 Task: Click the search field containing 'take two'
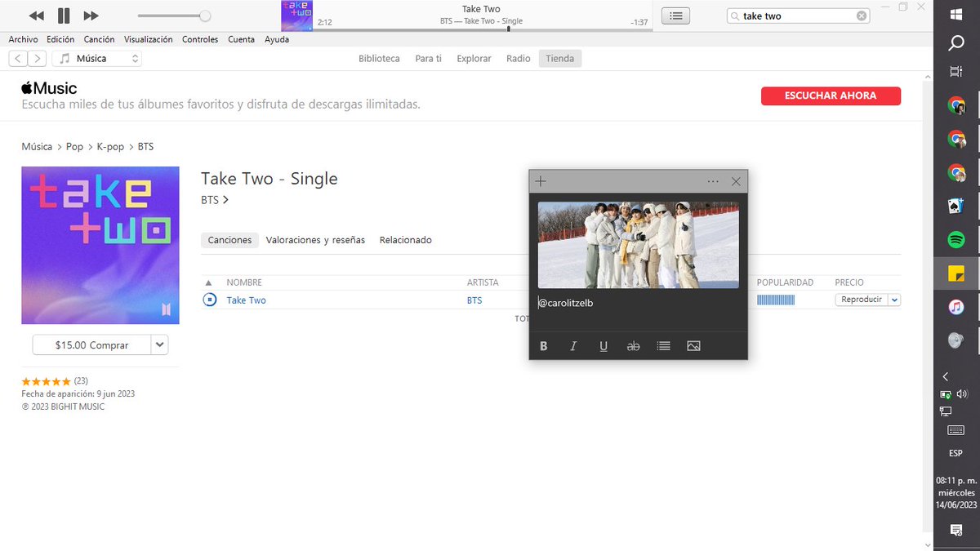tap(799, 16)
